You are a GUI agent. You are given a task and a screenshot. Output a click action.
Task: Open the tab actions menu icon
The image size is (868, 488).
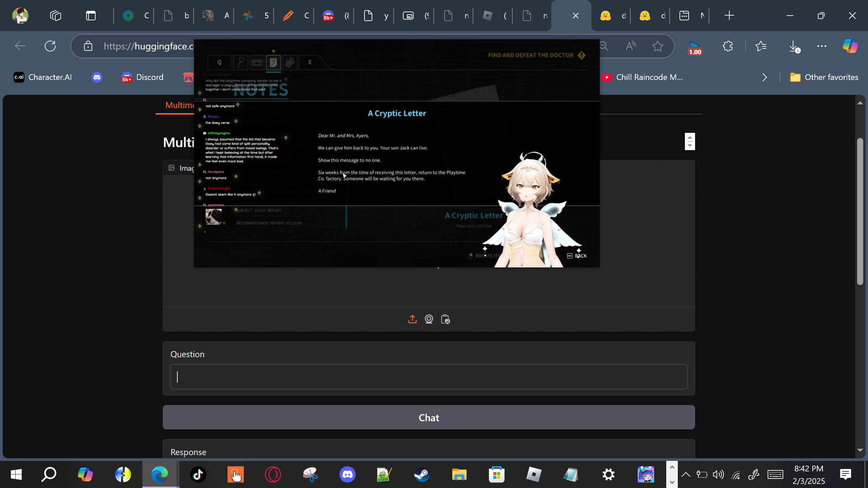click(x=91, y=16)
